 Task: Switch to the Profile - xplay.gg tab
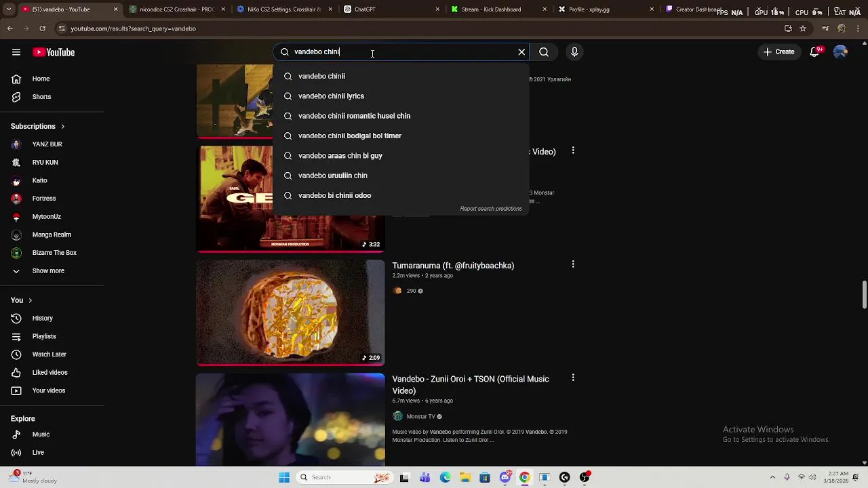tap(607, 9)
